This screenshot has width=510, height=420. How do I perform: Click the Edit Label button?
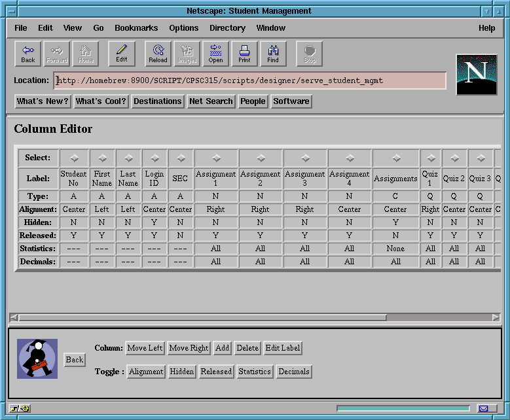[x=283, y=348]
